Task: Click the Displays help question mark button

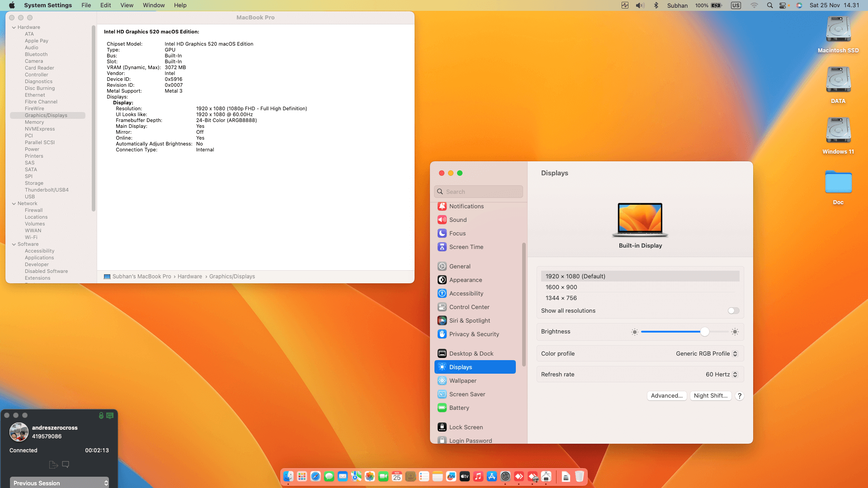Action: coord(740,396)
